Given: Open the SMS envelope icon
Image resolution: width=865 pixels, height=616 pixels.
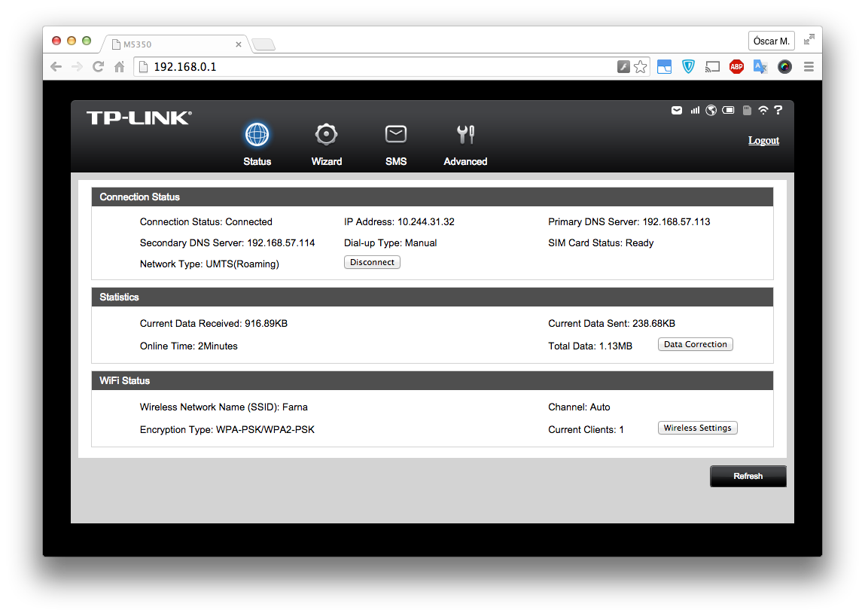Looking at the screenshot, I should click(395, 134).
